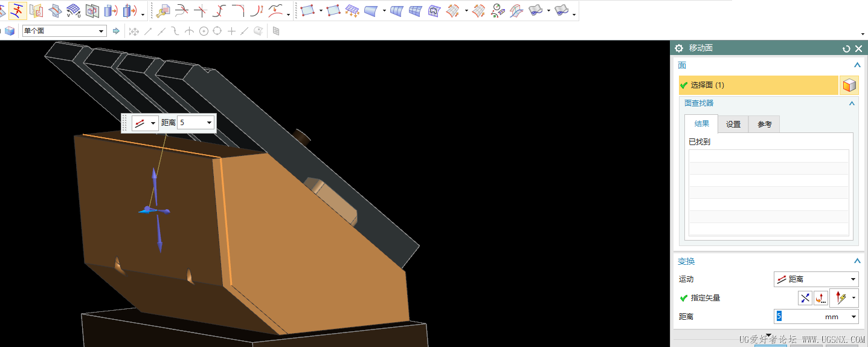
Task: Click second rectangle surface with red corners
Action: [x=333, y=10]
